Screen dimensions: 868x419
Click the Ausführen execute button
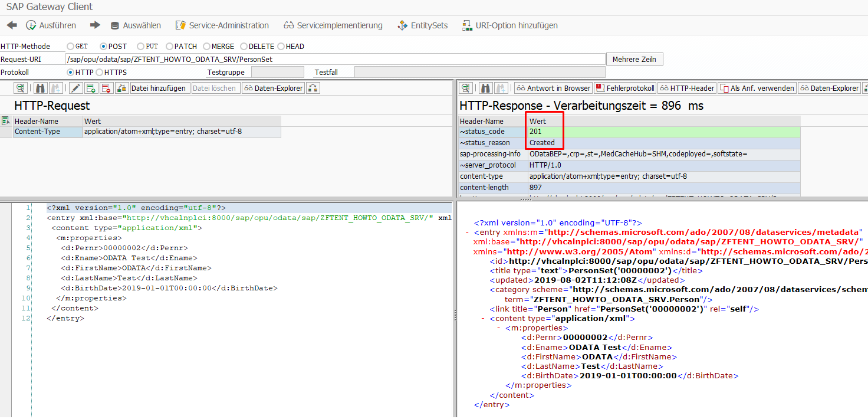tap(51, 25)
